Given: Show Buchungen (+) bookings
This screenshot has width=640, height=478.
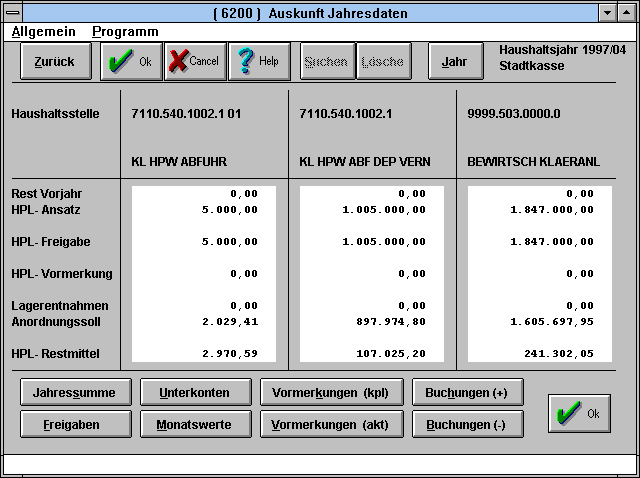Looking at the screenshot, I should (466, 393).
